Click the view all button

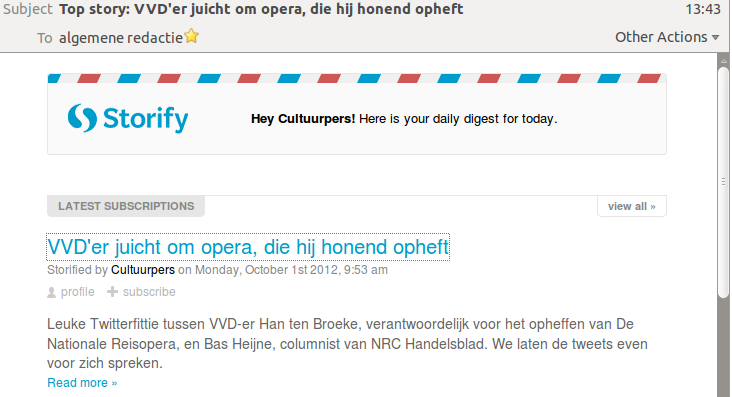click(x=632, y=206)
